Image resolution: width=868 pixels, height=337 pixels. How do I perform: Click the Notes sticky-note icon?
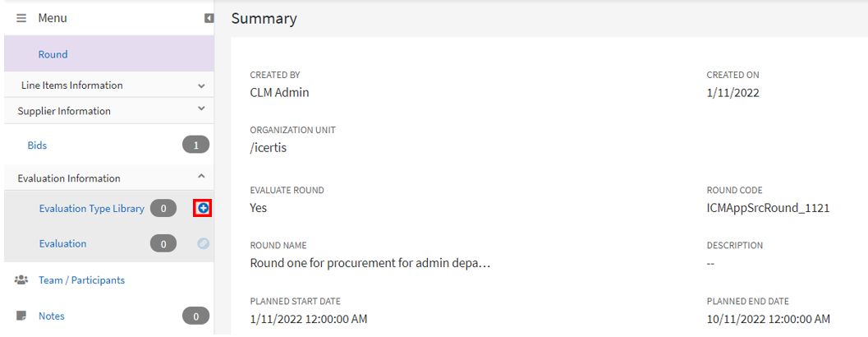pos(21,316)
